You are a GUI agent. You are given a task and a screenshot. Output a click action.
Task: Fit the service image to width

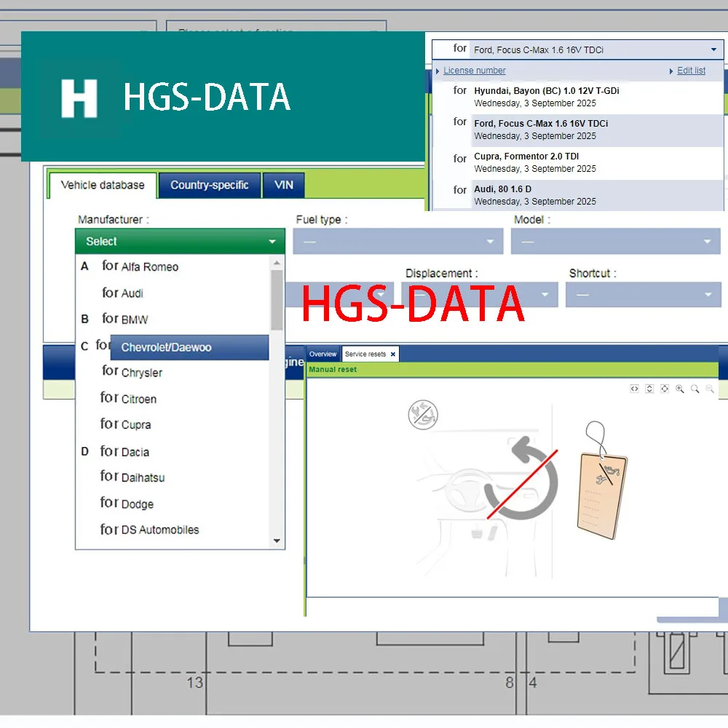tap(634, 389)
